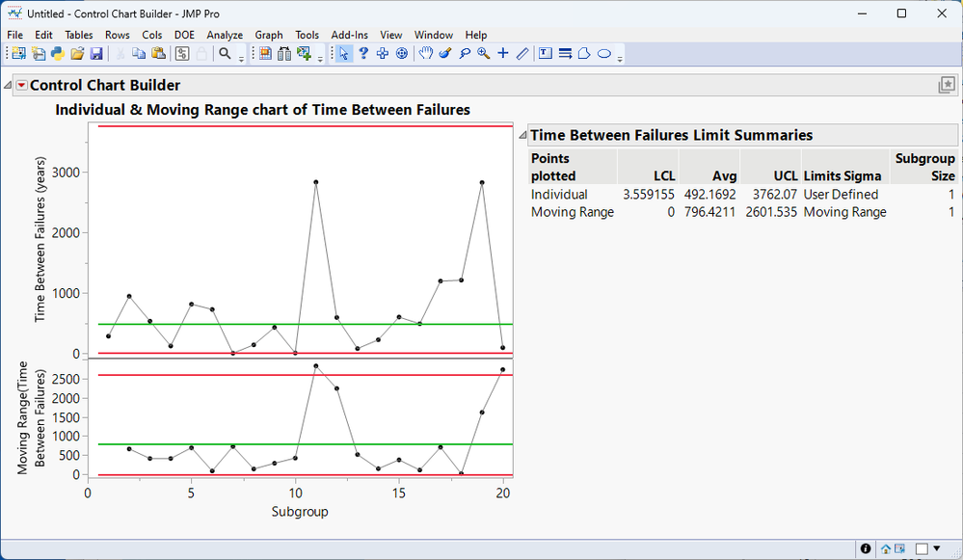Click the Copy toolbar icon
The height and width of the screenshot is (560, 963).
(x=139, y=53)
